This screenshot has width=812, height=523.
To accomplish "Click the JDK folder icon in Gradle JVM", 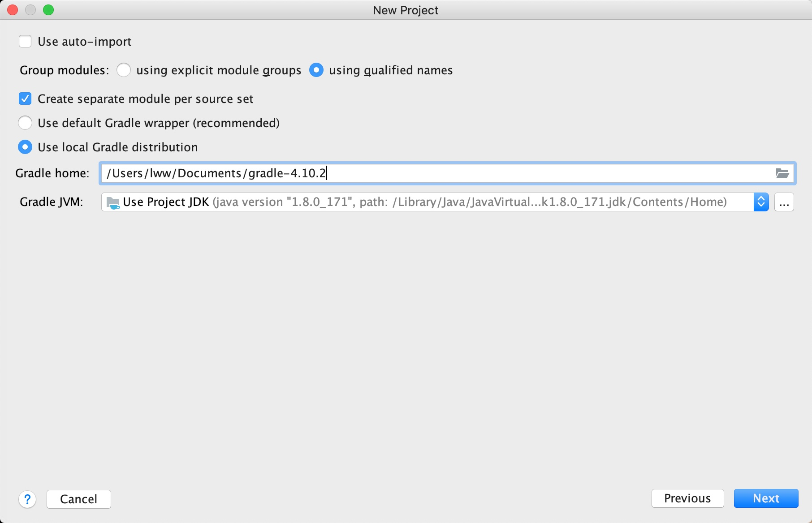I will pos(113,202).
